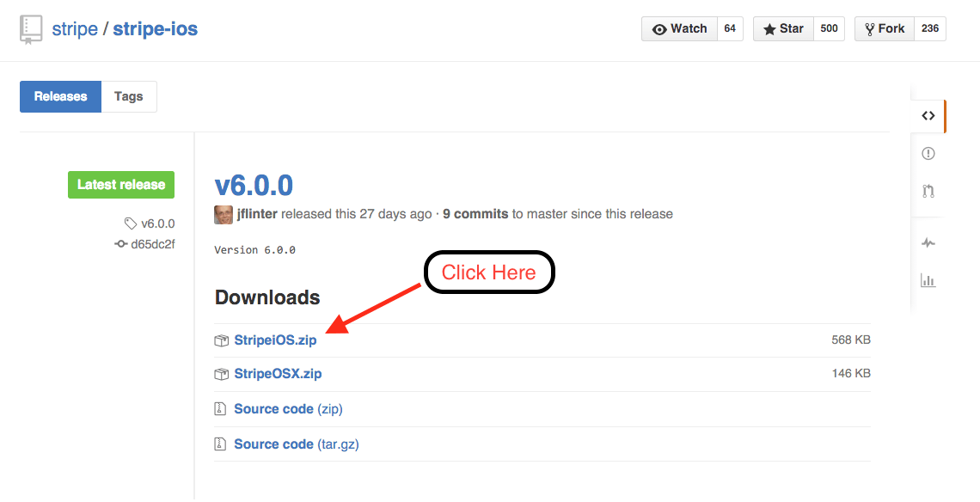This screenshot has height=502, width=980.
Task: Switch to the Tags tab
Action: (129, 97)
